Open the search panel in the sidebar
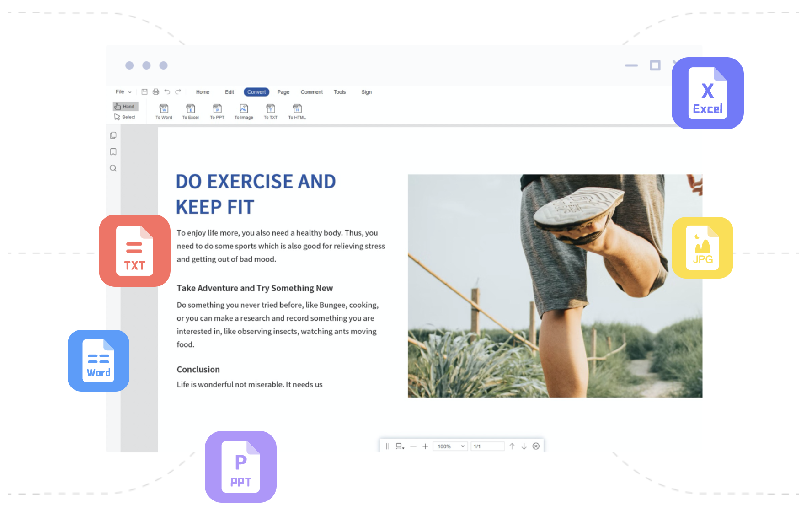Viewport: 812px width, 516px height. click(x=113, y=168)
